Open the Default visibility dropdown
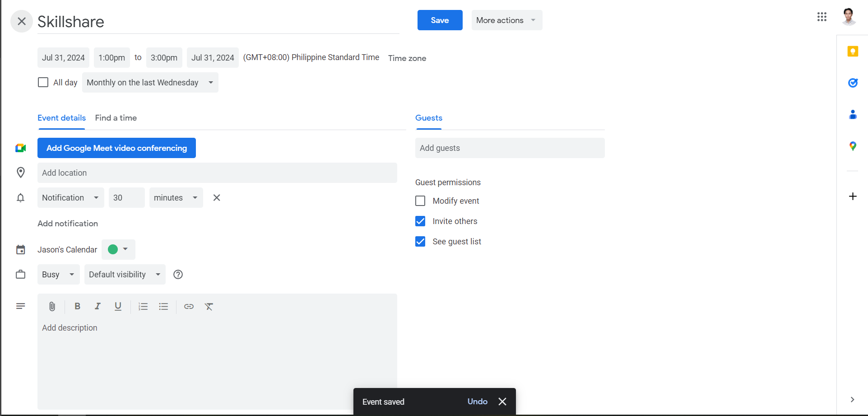 coord(125,275)
